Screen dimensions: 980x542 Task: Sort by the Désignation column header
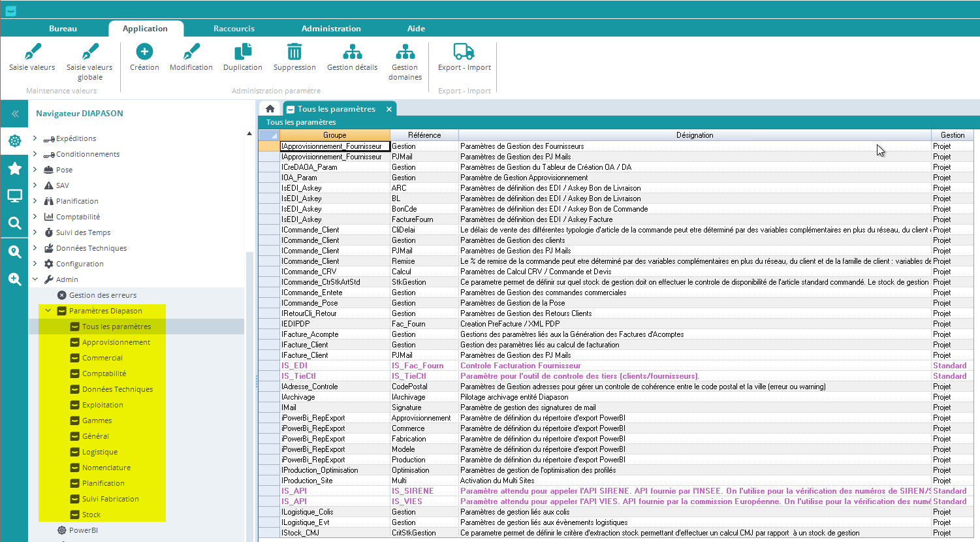pyautogui.click(x=694, y=135)
